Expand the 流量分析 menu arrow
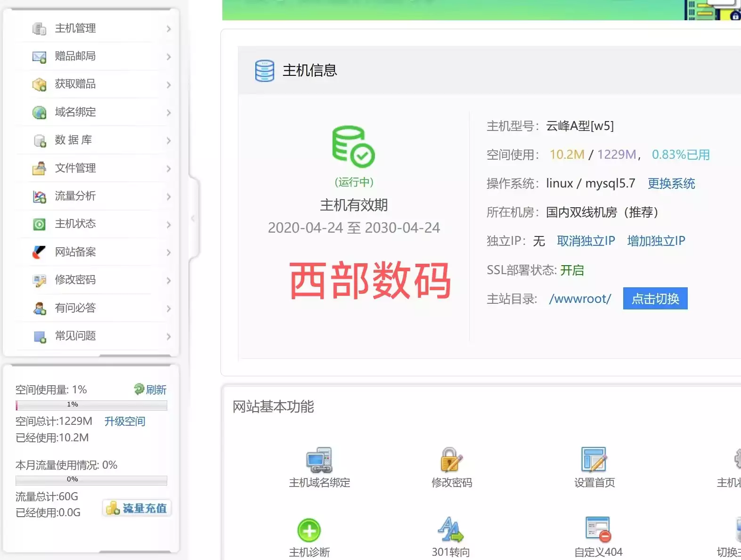The width and height of the screenshot is (741, 560). pos(169,196)
